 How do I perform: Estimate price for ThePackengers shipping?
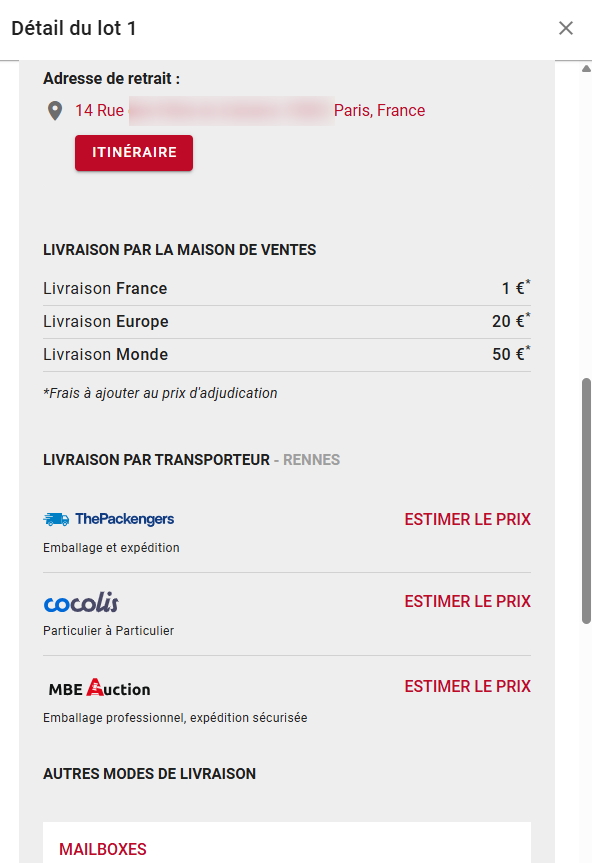[467, 519]
